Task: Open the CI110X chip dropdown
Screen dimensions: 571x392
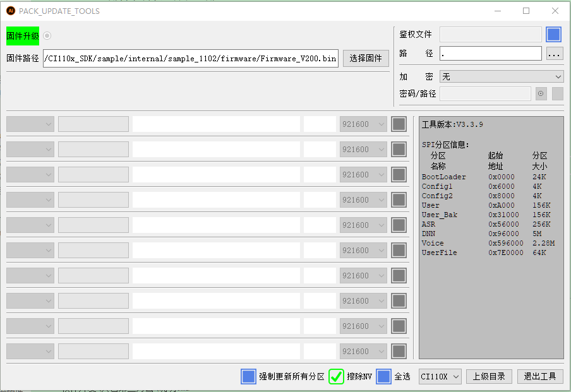Action: (x=440, y=376)
